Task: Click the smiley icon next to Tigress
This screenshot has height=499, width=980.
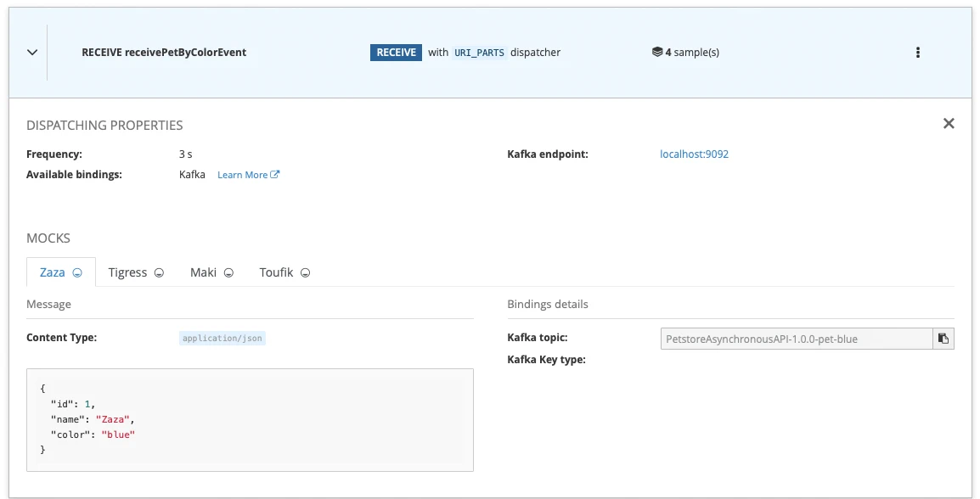Action: 157,273
